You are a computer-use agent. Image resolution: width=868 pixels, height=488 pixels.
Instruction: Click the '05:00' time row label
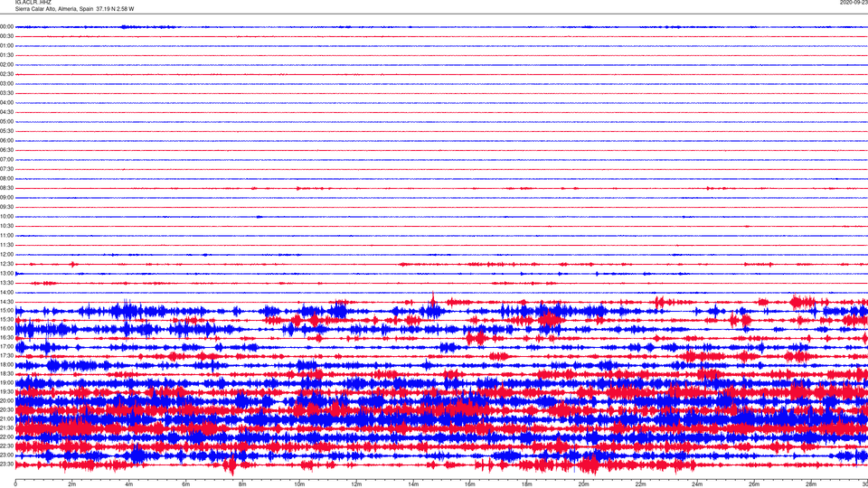[6, 122]
